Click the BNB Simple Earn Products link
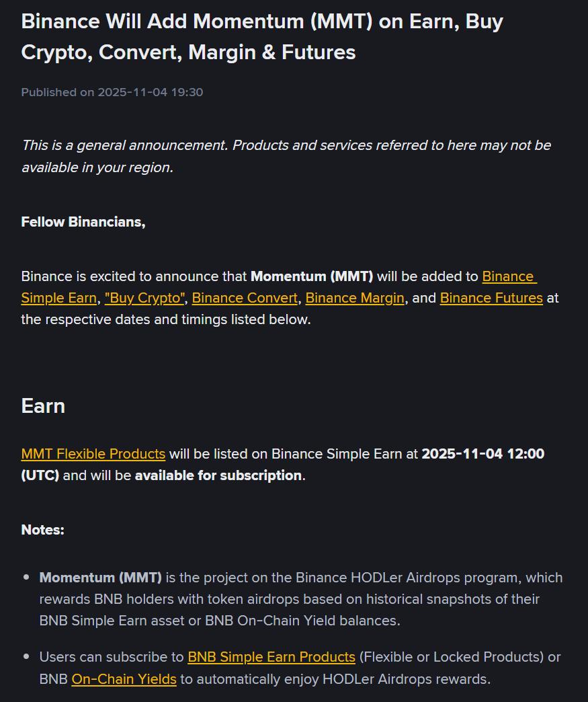Screen dimensions: 588x702 (271, 657)
